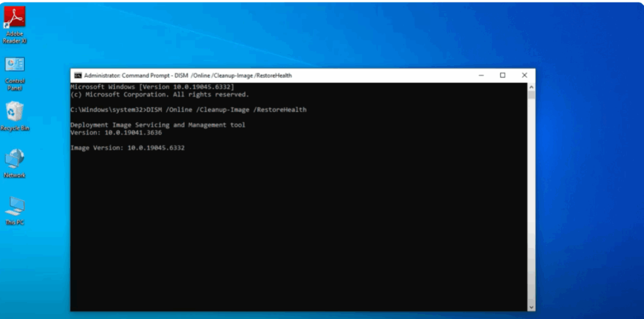Click the empty scrollbar track below the thumb
The height and width of the screenshot is (319, 644).
tap(531, 201)
